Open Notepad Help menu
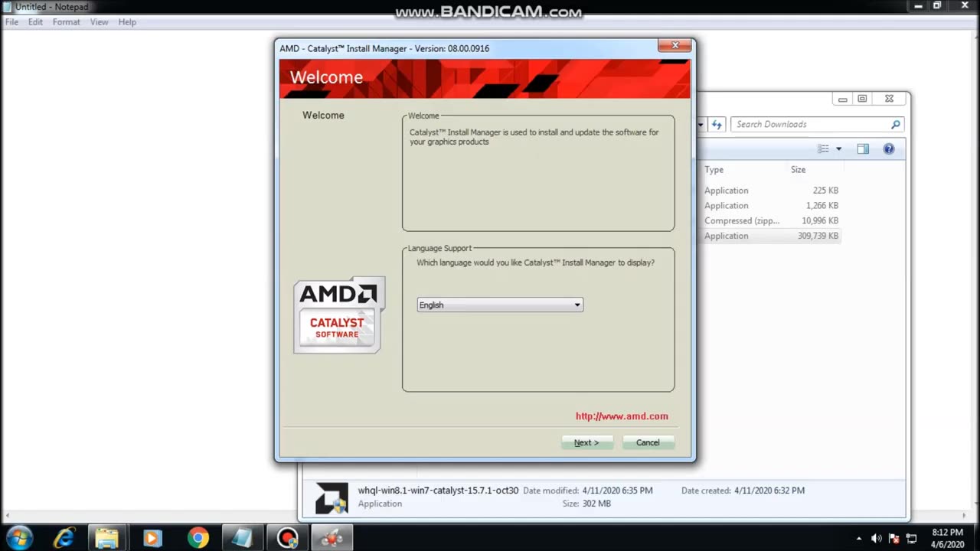The height and width of the screenshot is (551, 980). point(127,22)
